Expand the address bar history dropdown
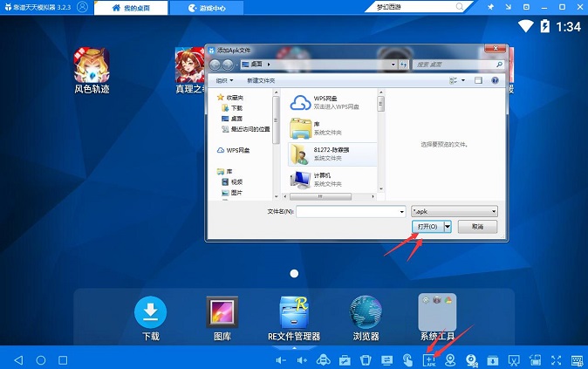The height and width of the screenshot is (369, 588). pyautogui.click(x=393, y=65)
